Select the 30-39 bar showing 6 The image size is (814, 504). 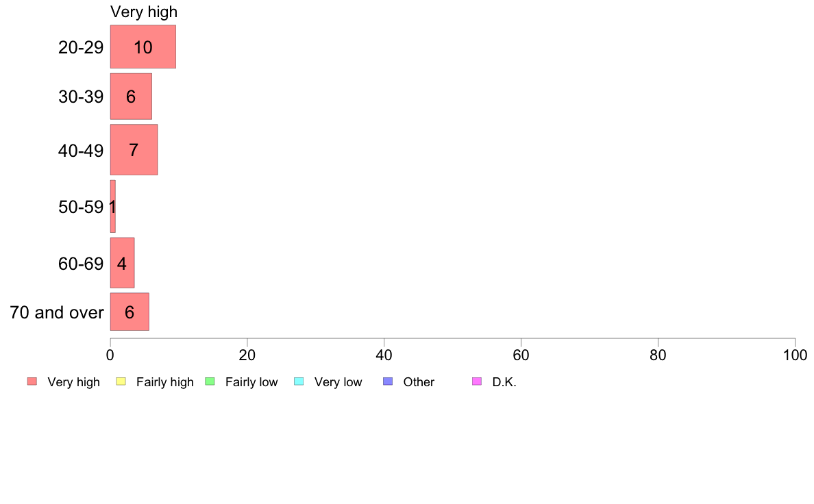tap(132, 97)
